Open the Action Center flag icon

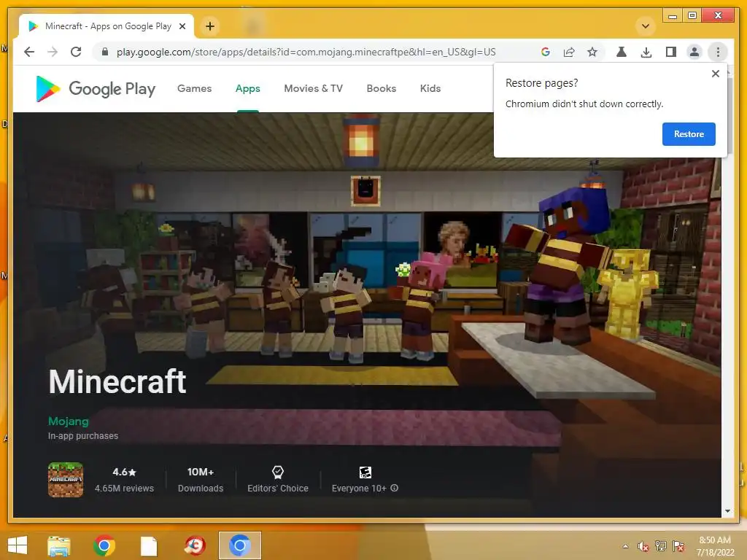(678, 546)
